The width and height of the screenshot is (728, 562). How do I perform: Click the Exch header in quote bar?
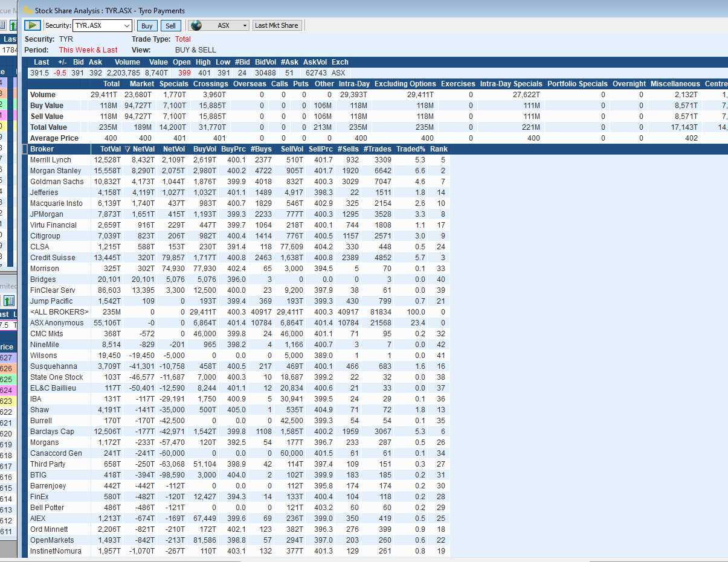pos(340,62)
